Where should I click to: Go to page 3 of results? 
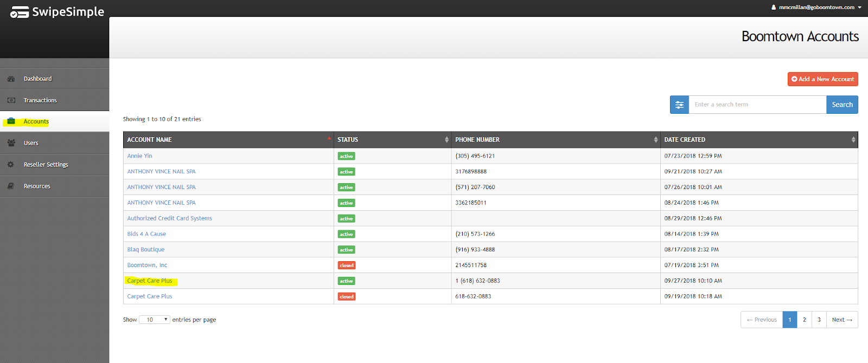819,320
